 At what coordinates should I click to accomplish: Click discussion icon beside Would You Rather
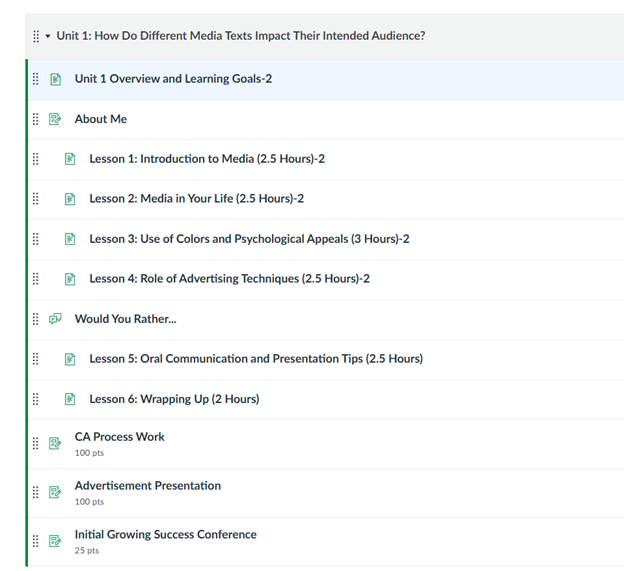tap(55, 319)
